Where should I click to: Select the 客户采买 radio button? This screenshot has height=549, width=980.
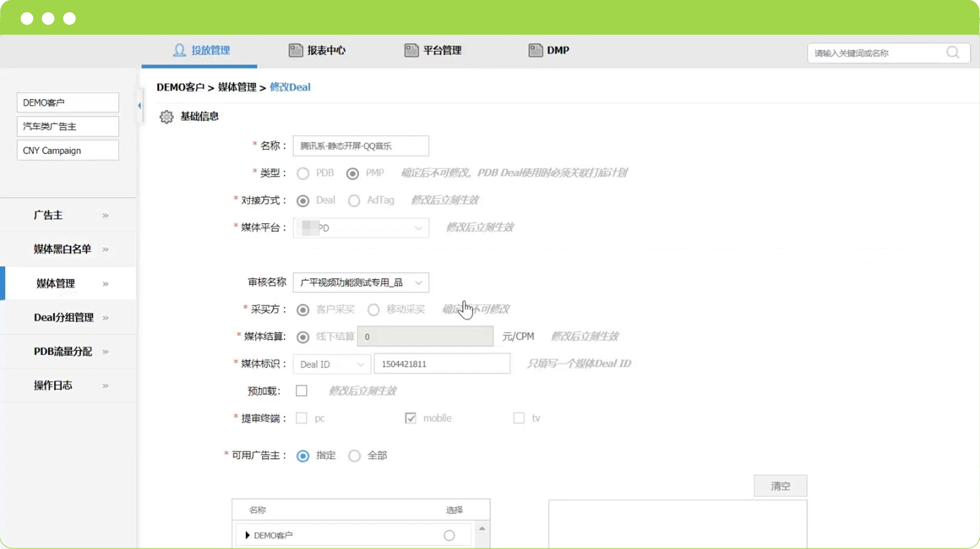[x=303, y=310]
